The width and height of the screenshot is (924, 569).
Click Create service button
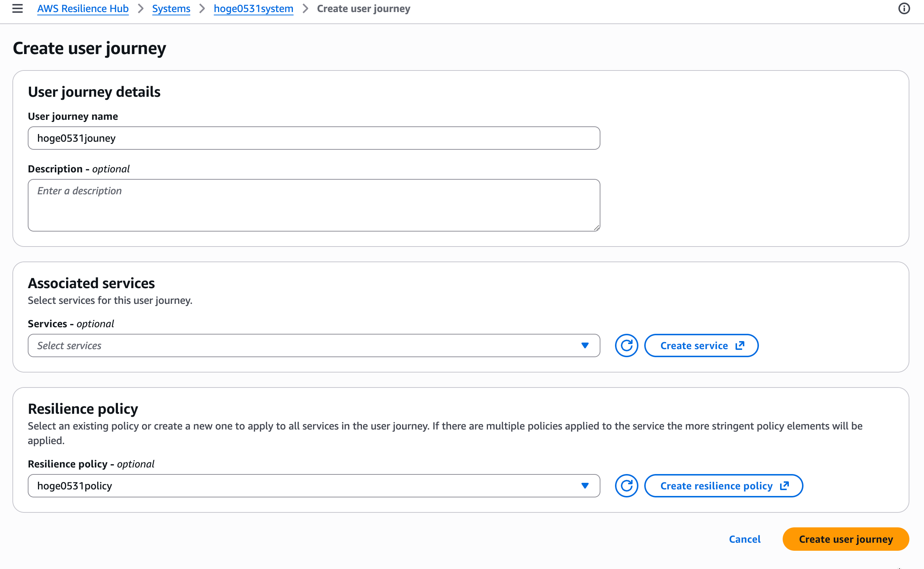point(701,345)
